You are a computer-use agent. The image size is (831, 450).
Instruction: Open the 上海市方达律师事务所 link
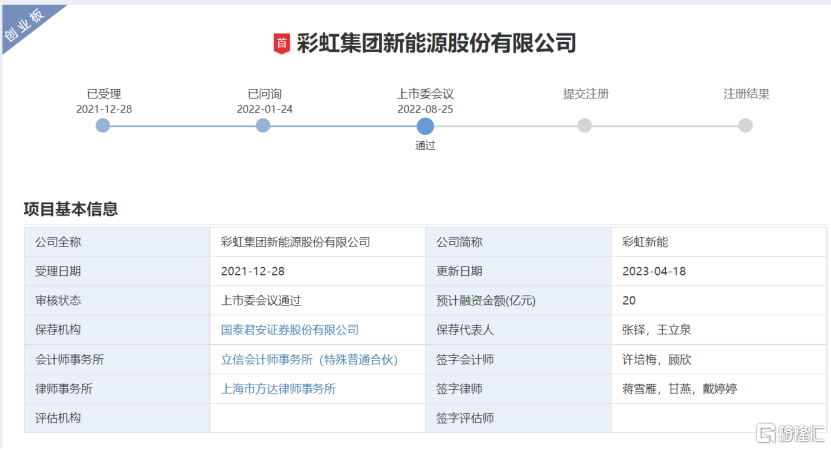pyautogui.click(x=278, y=389)
